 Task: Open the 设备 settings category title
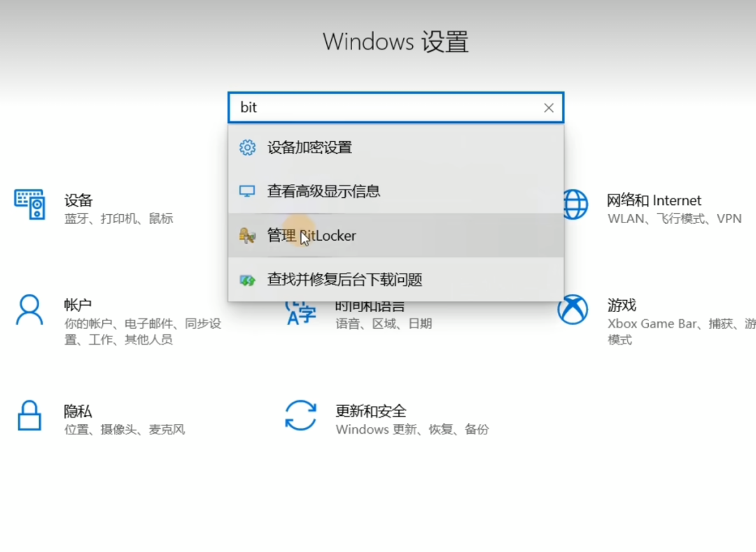78,200
